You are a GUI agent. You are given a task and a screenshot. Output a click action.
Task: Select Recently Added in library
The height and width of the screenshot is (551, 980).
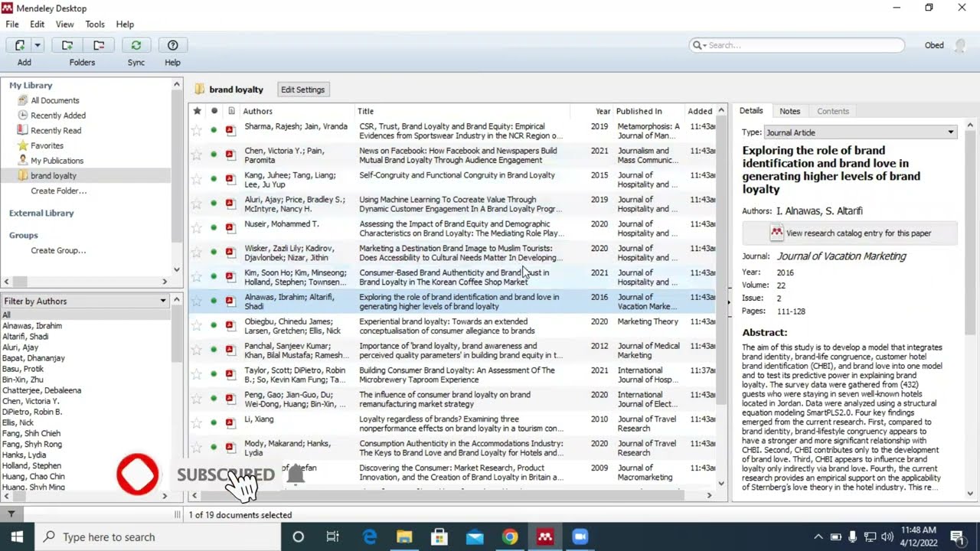(x=57, y=116)
